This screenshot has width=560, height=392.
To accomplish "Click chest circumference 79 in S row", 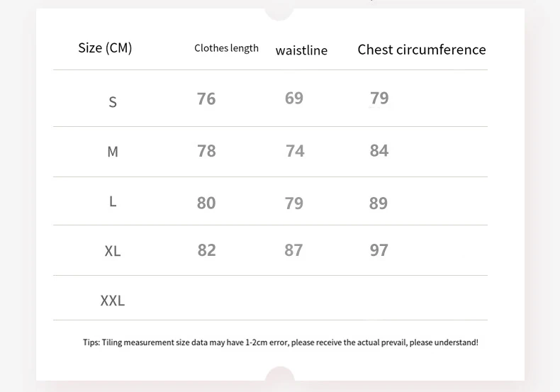I will (x=379, y=98).
